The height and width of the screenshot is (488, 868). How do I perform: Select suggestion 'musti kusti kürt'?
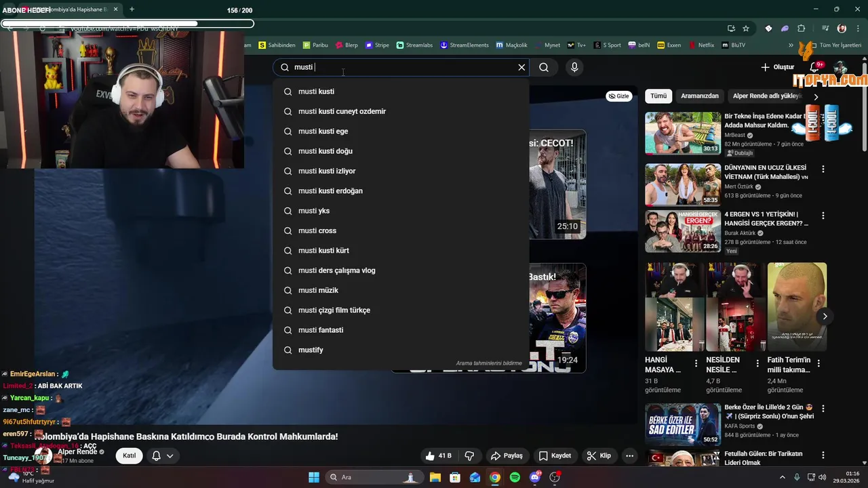401,250
